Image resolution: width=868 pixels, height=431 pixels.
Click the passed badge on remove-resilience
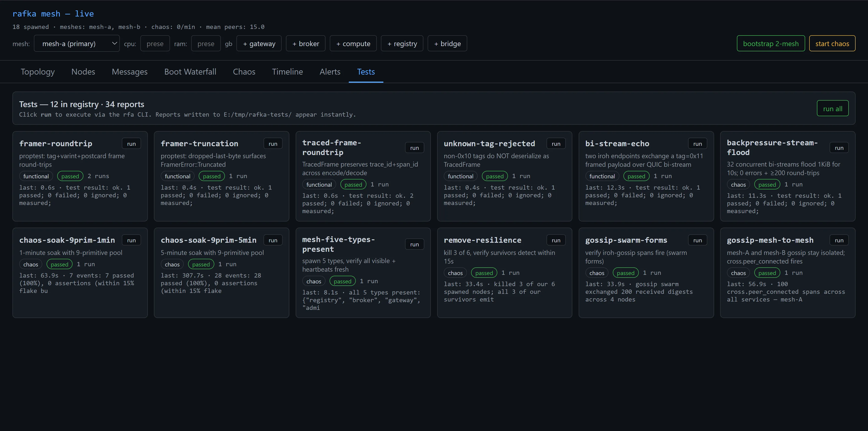[484, 273]
